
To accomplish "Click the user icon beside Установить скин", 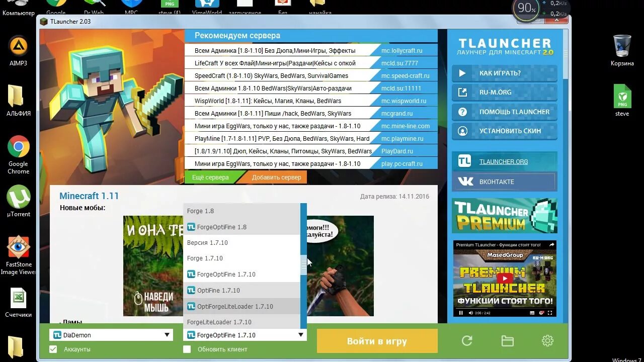I will point(462,131).
